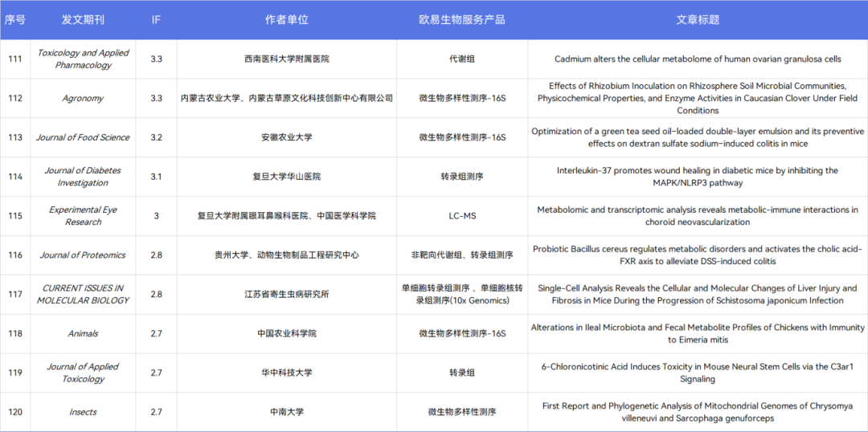The image size is (868, 432).
Task: Select the Interleukin-37 wound healing title
Action: [698, 177]
